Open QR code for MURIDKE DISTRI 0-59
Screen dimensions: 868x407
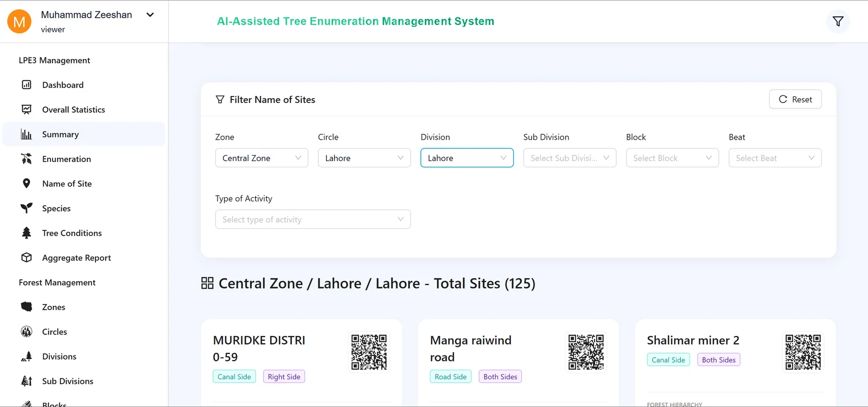click(369, 352)
